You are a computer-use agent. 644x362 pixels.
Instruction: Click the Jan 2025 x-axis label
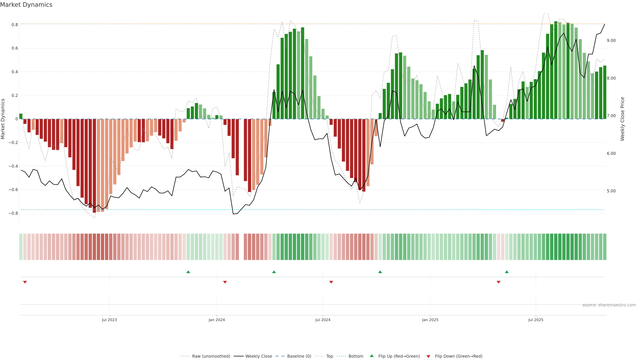tap(430, 320)
